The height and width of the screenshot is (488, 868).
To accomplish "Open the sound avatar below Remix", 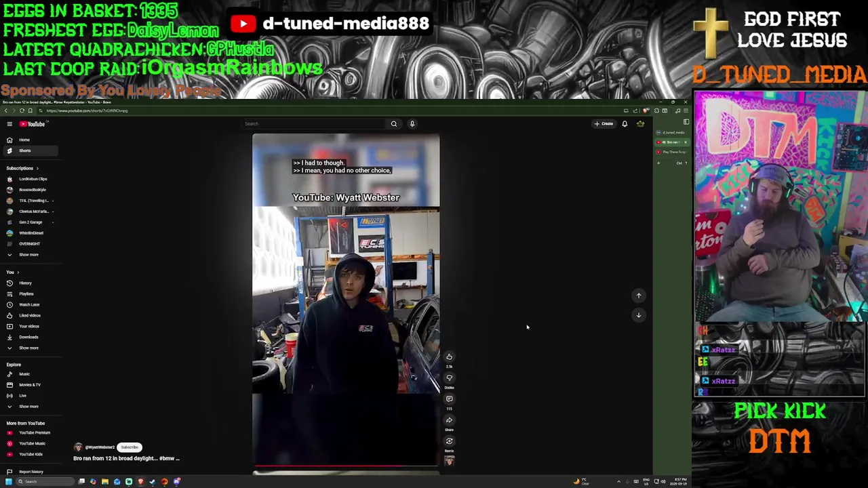I will pos(449,461).
